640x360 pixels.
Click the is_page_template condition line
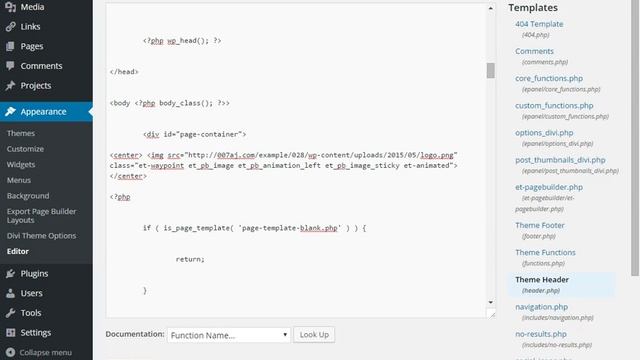point(254,228)
